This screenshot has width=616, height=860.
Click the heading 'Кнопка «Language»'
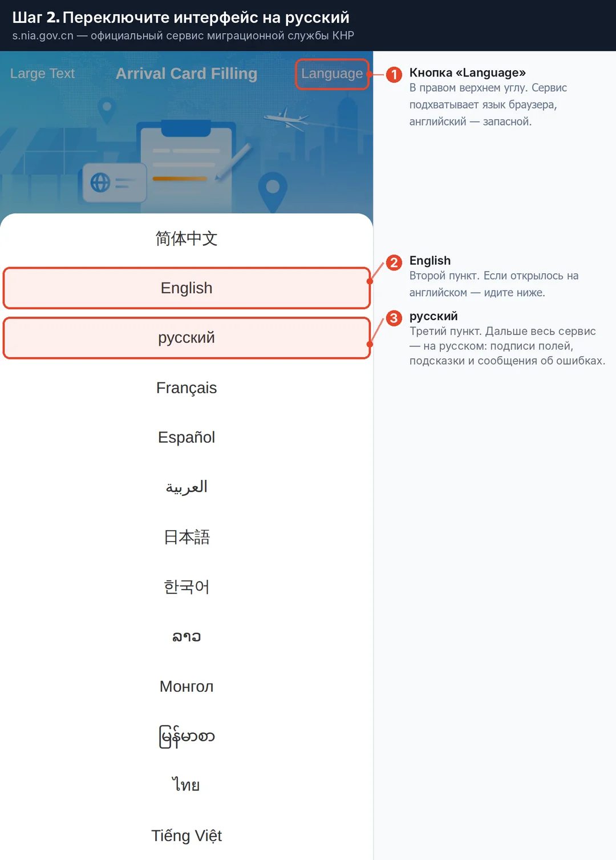point(468,72)
